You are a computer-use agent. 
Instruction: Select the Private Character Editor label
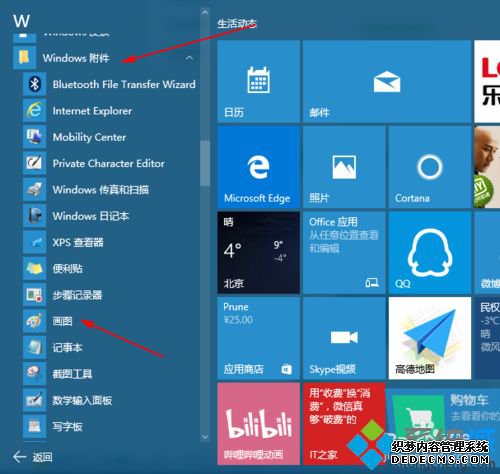[109, 163]
